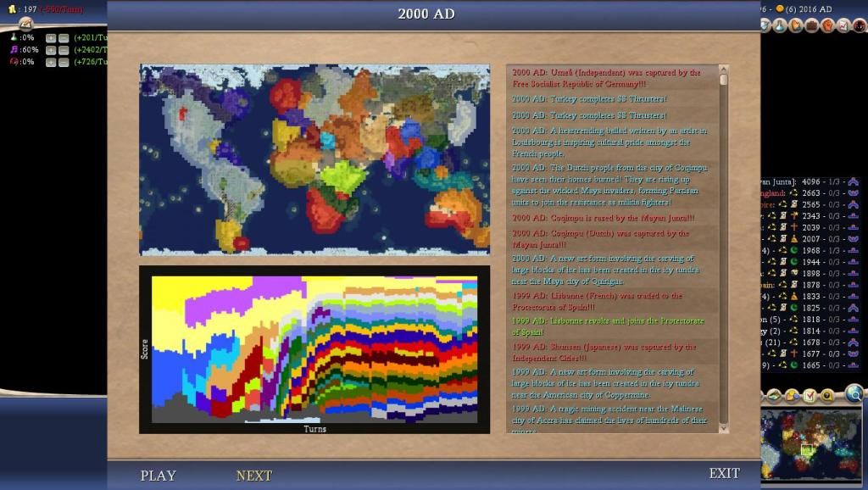This screenshot has height=490, width=868.
Task: Click NEXT to advance the replay
Action: pyautogui.click(x=254, y=476)
